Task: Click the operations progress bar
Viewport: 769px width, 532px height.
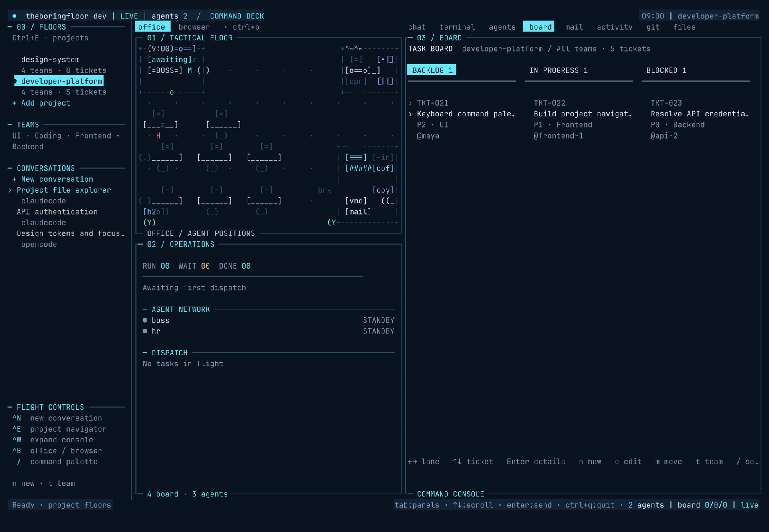Action: point(253,277)
